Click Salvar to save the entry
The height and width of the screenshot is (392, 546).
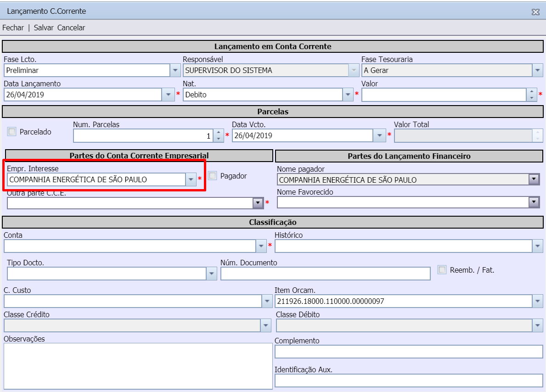[44, 28]
